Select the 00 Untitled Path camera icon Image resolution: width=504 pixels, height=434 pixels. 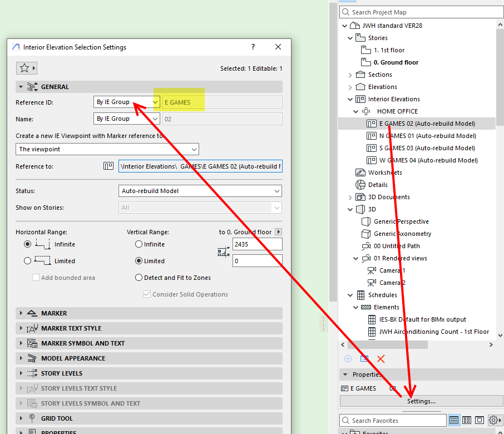(x=366, y=246)
